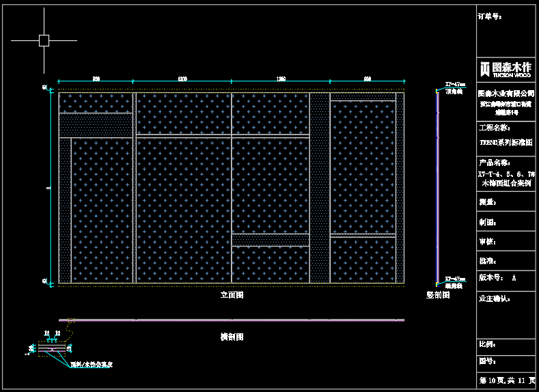Click the crosshair cursor pickbox
The image size is (539, 392).
click(x=44, y=40)
